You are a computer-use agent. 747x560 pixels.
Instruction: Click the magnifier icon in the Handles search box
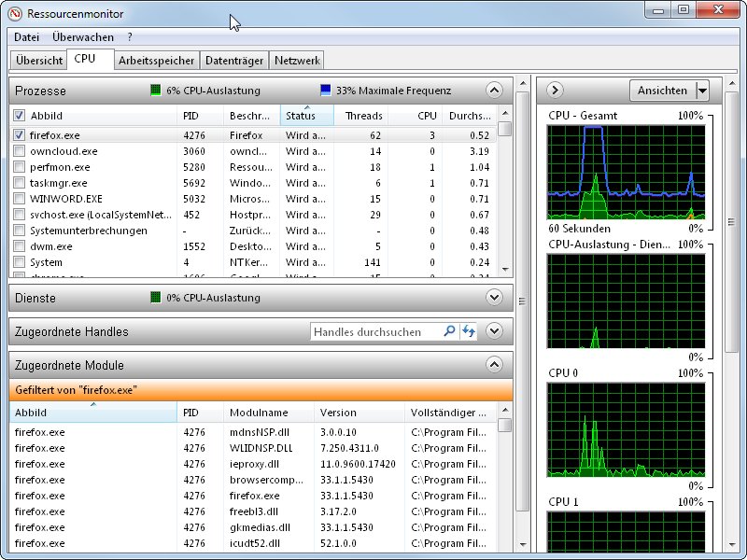point(449,330)
